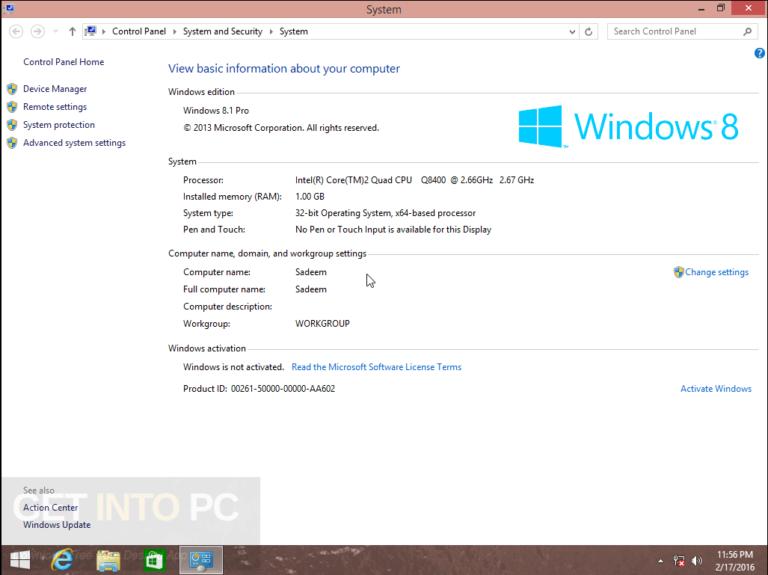Open File Explorer from taskbar

[x=108, y=560]
